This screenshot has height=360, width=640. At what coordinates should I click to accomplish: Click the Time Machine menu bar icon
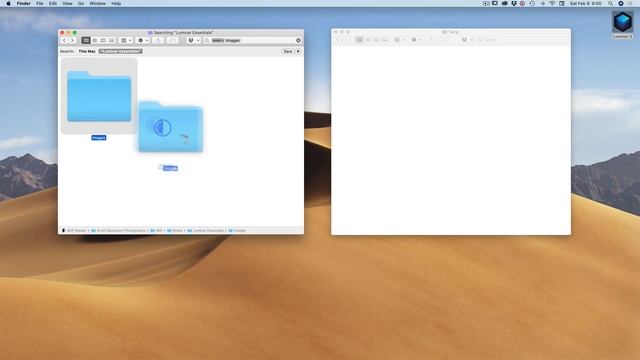(x=532, y=3)
